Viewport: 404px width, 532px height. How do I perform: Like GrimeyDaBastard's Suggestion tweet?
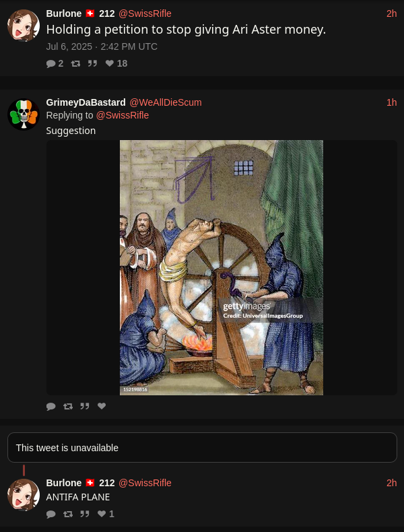pyautogui.click(x=102, y=406)
